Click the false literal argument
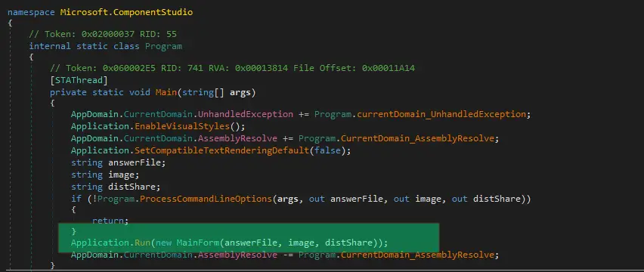This screenshot has width=644, height=272. tap(327, 150)
